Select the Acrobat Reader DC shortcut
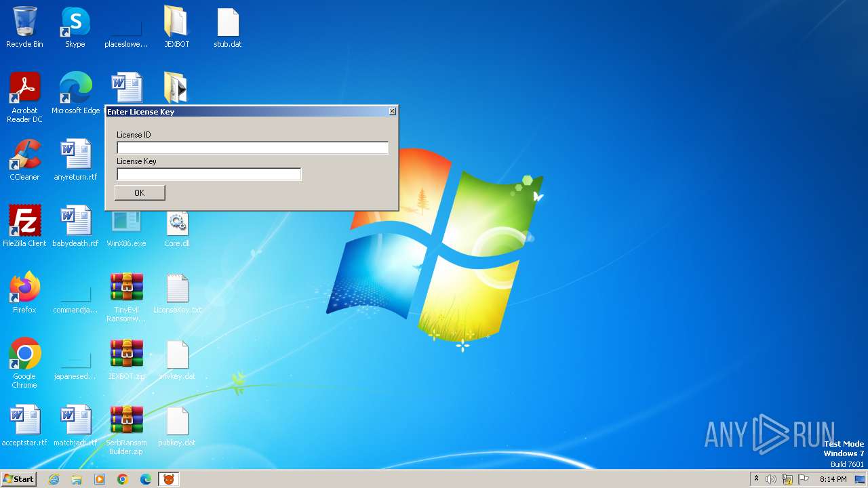Screen dimensions: 868x488 (x=24, y=98)
